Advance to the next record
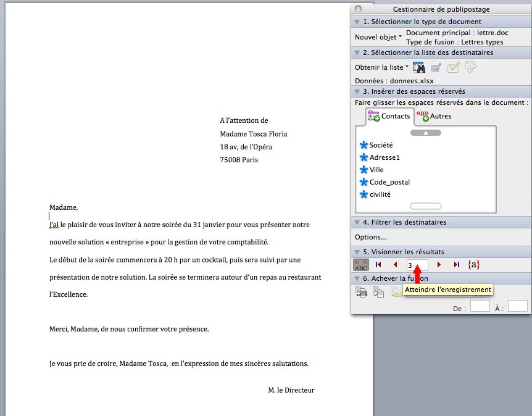 [x=439, y=264]
